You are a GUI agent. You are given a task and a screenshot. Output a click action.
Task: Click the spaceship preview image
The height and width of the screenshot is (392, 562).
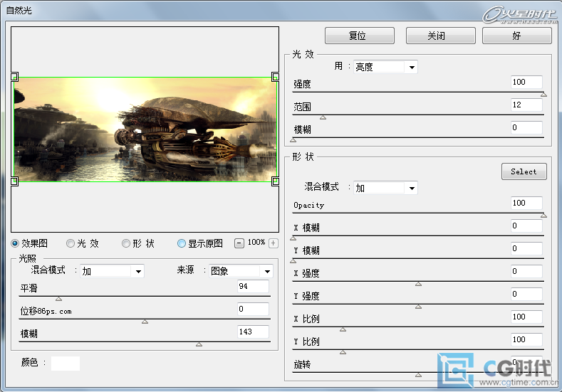(x=145, y=129)
